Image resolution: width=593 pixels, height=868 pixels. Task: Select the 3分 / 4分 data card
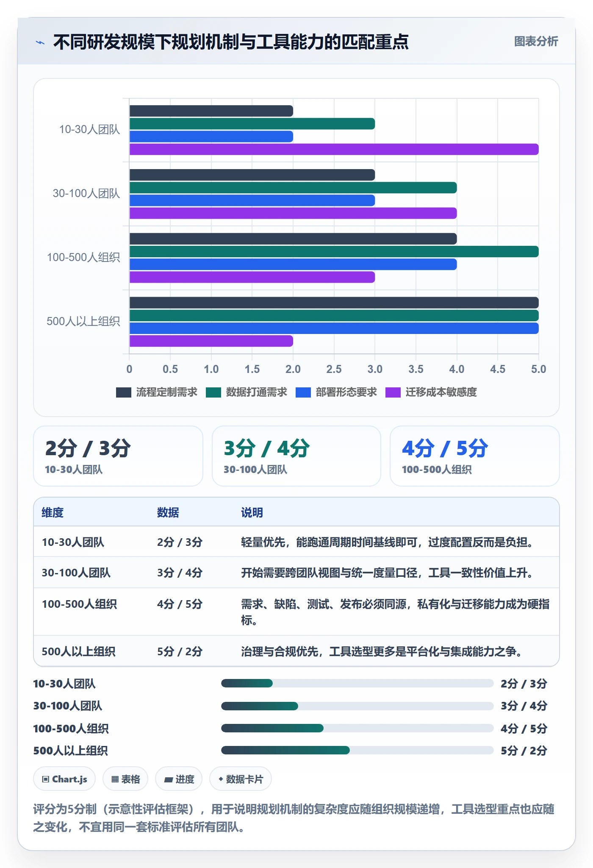coord(296,456)
